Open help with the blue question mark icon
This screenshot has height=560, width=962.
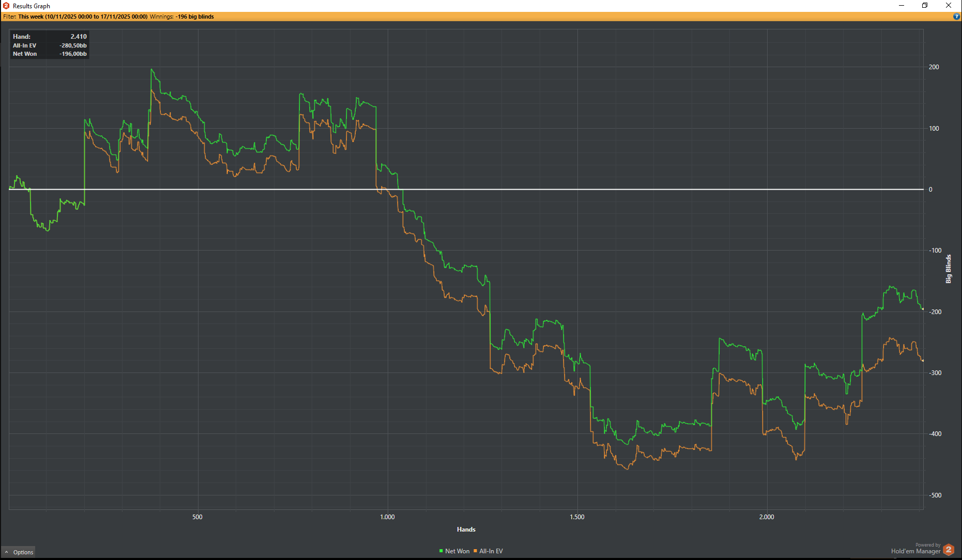coord(956,17)
